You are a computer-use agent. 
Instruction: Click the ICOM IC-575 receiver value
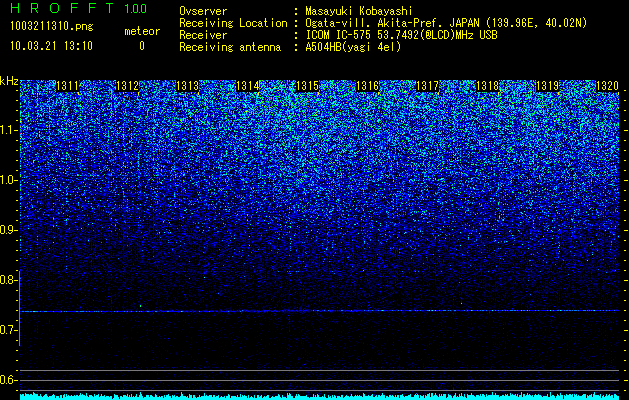coord(401,35)
